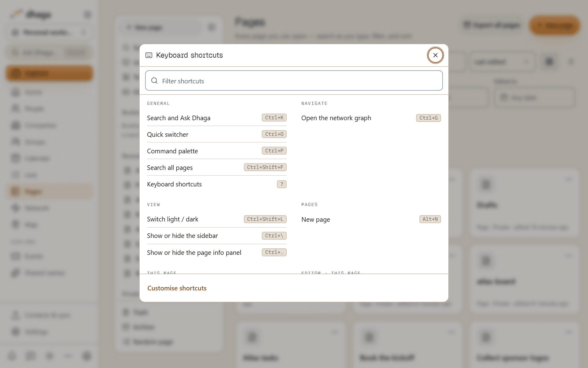The width and height of the screenshot is (588, 368).
Task: Click the magnifier icon in the filter box
Action: (x=154, y=81)
